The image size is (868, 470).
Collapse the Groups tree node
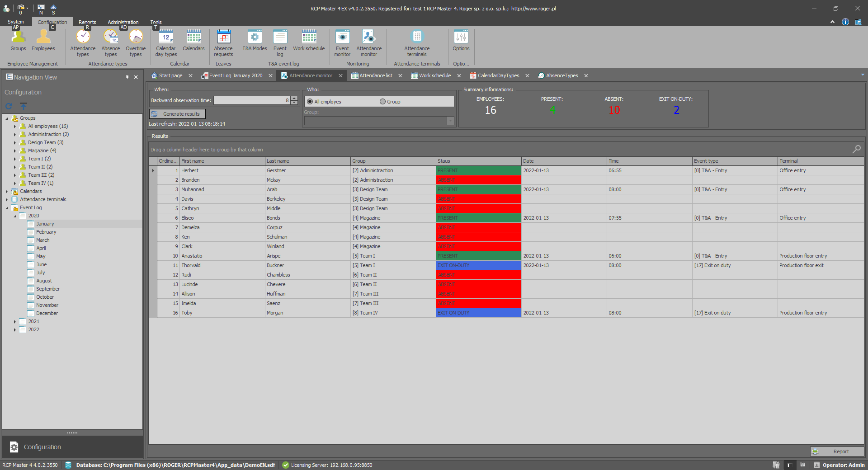click(7, 118)
